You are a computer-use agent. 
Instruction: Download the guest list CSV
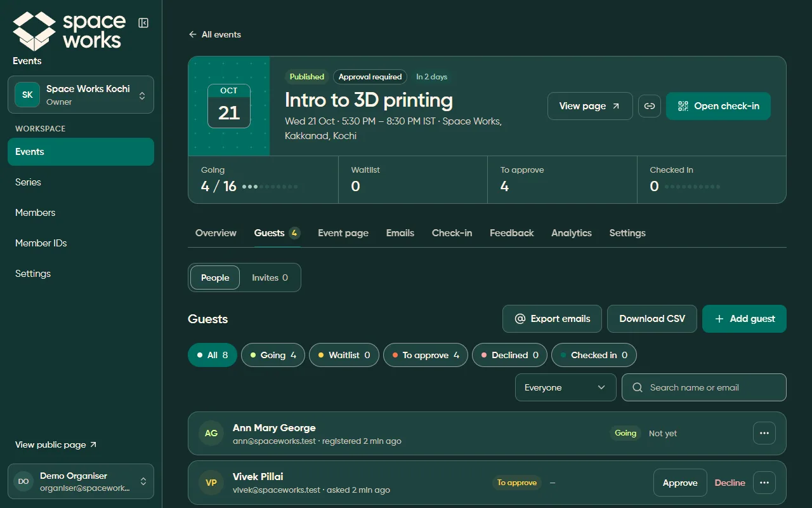(x=652, y=319)
